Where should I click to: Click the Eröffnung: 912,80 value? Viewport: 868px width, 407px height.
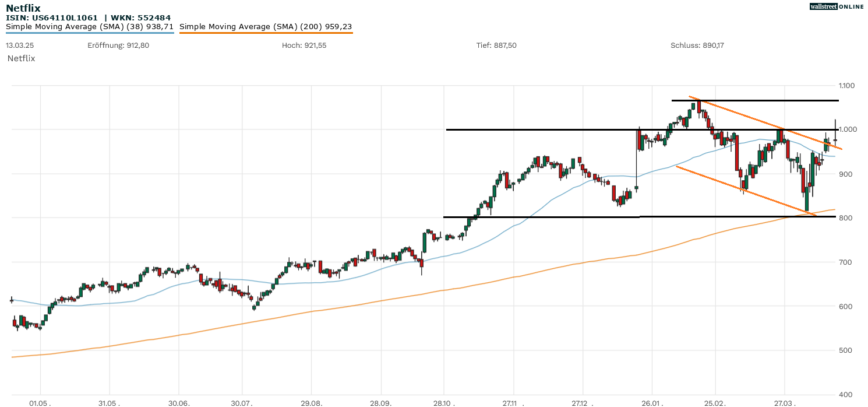pos(118,45)
